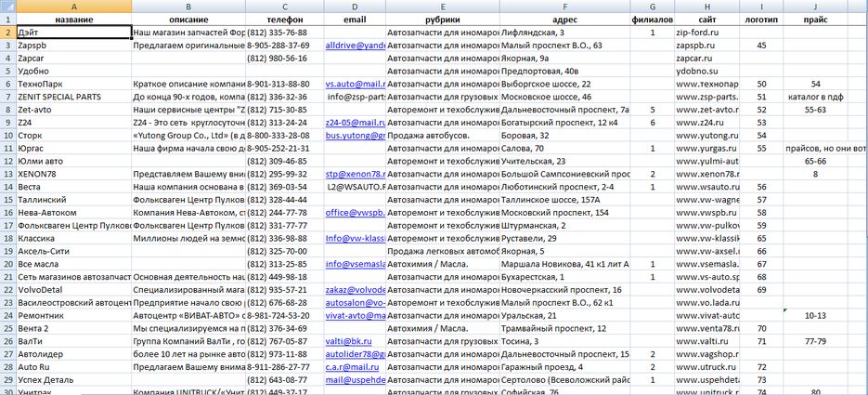Open the valti@bk.ru email link

point(348,341)
